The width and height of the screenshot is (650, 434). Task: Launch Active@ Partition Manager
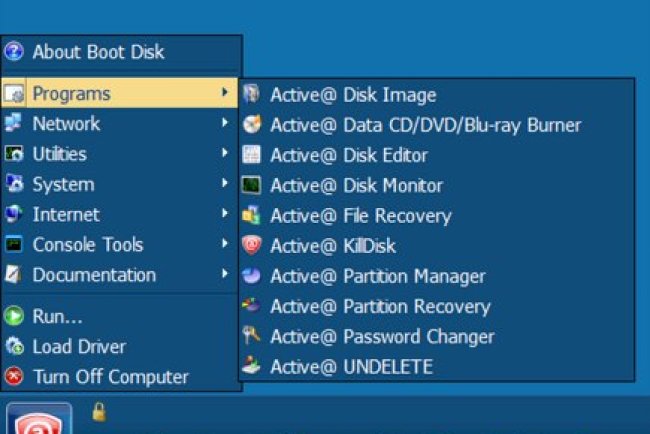click(437, 276)
